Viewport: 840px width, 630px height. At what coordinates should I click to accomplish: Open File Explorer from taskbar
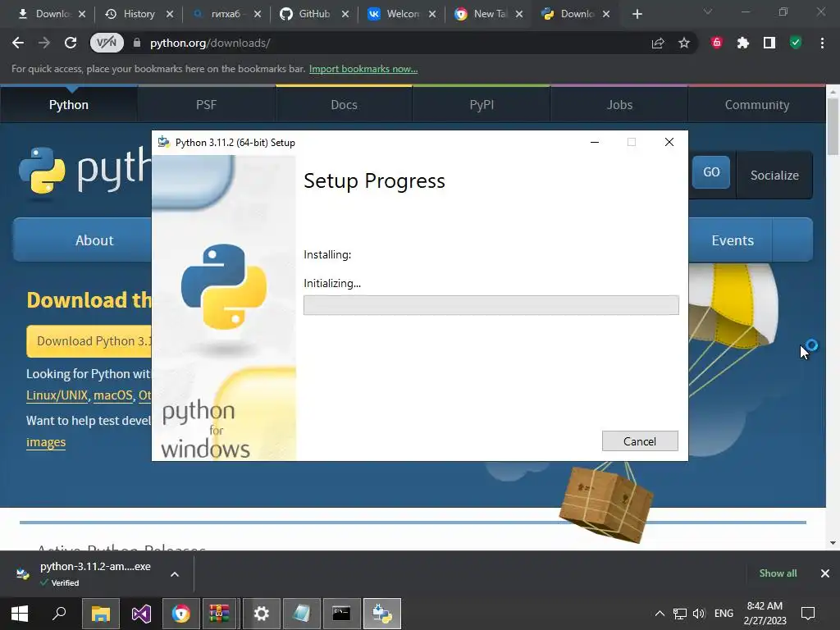(100, 614)
